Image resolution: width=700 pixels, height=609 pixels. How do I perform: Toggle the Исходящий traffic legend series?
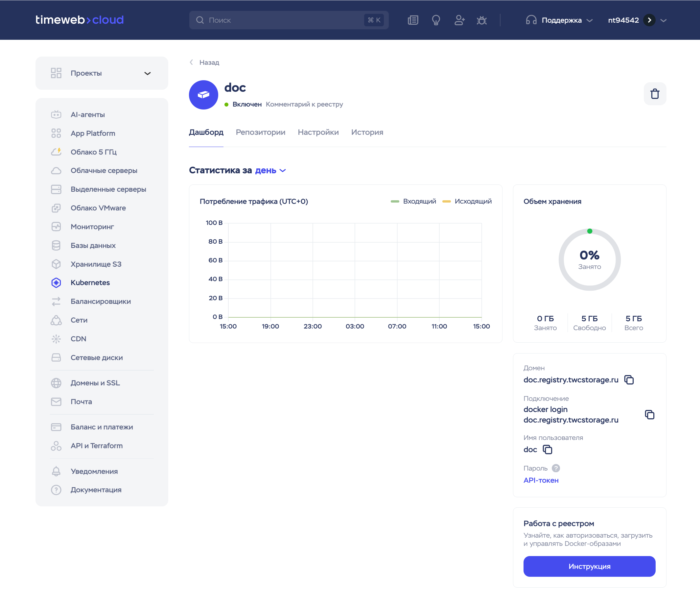pyautogui.click(x=467, y=201)
